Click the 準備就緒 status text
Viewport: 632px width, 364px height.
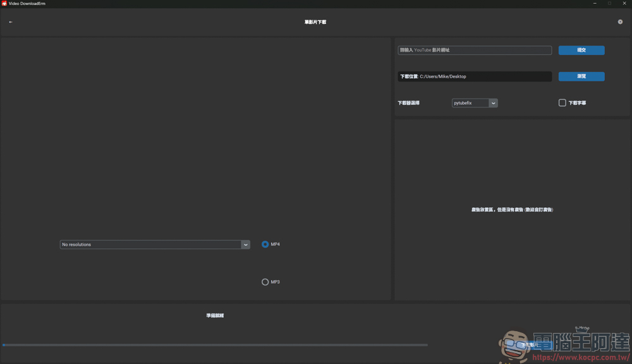[x=215, y=315]
